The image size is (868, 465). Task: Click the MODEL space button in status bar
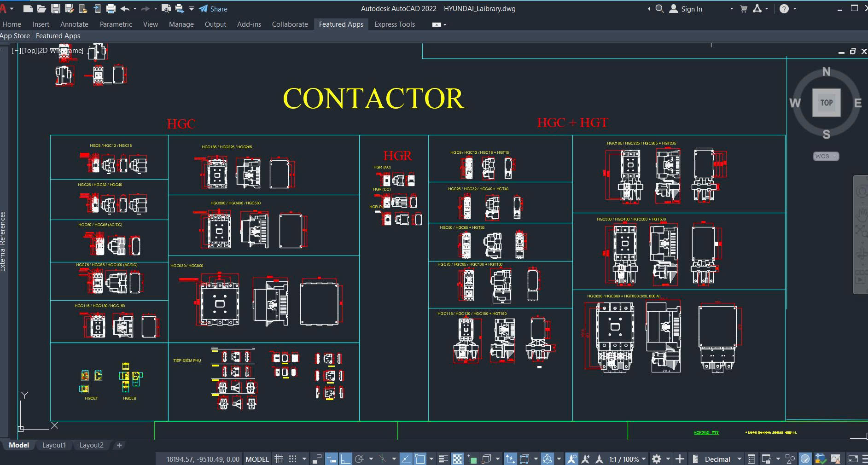[x=257, y=459]
